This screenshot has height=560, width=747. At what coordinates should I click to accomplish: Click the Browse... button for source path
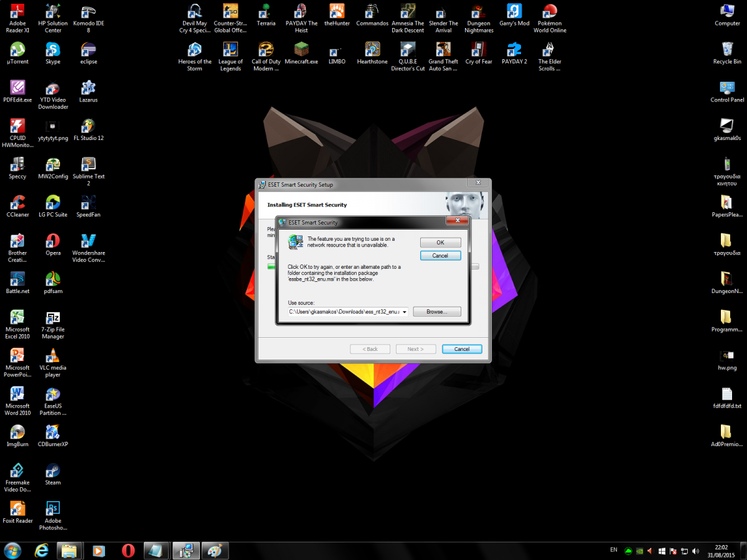[x=436, y=312]
